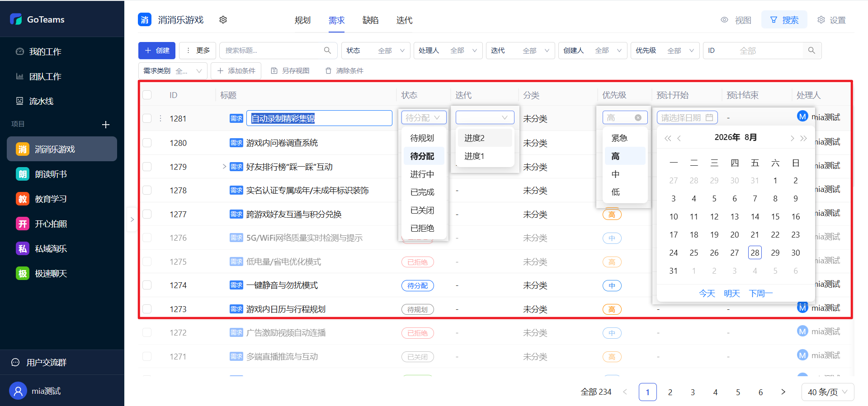Go to next year in calendar

803,138
